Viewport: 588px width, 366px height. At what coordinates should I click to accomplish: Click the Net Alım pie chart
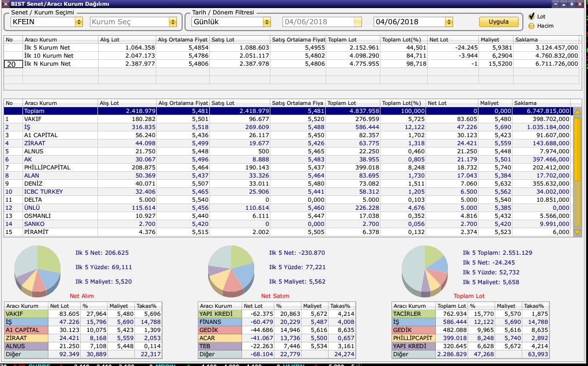37,270
